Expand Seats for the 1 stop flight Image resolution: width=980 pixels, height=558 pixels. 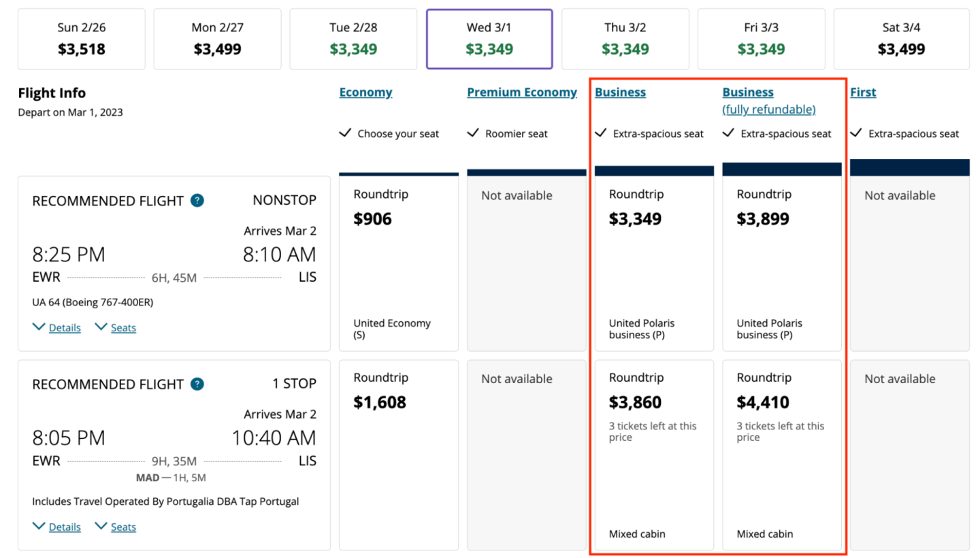[122, 527]
